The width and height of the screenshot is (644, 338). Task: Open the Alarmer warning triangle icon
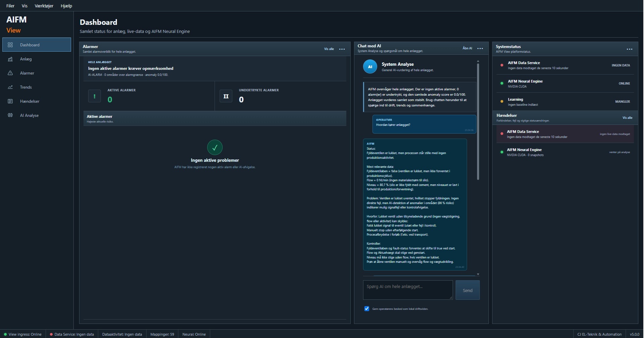(10, 73)
